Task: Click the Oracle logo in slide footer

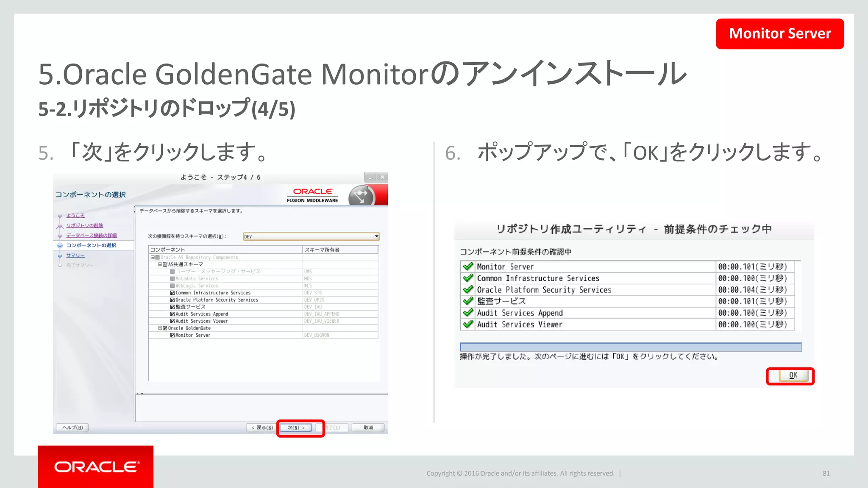Action: [x=96, y=466]
